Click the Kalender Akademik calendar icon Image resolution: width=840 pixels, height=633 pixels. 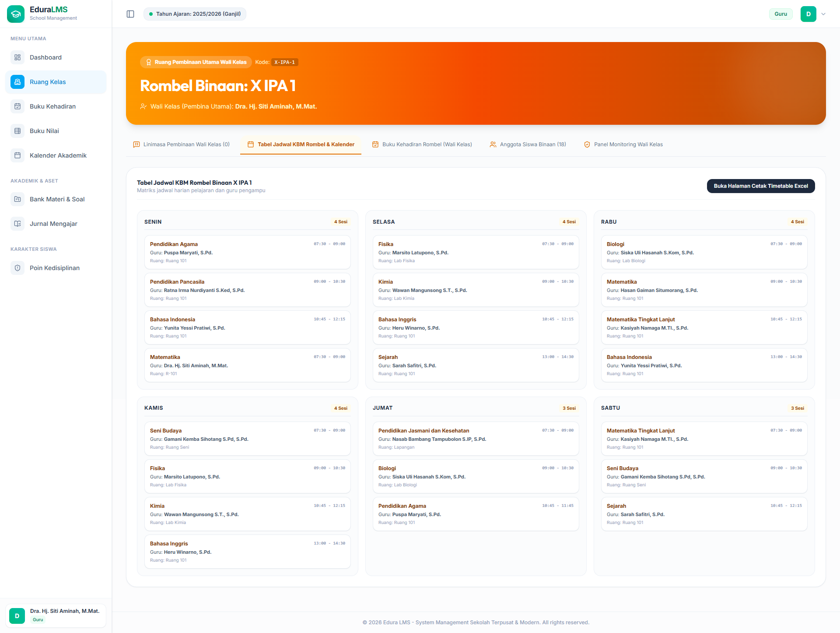pyautogui.click(x=17, y=155)
